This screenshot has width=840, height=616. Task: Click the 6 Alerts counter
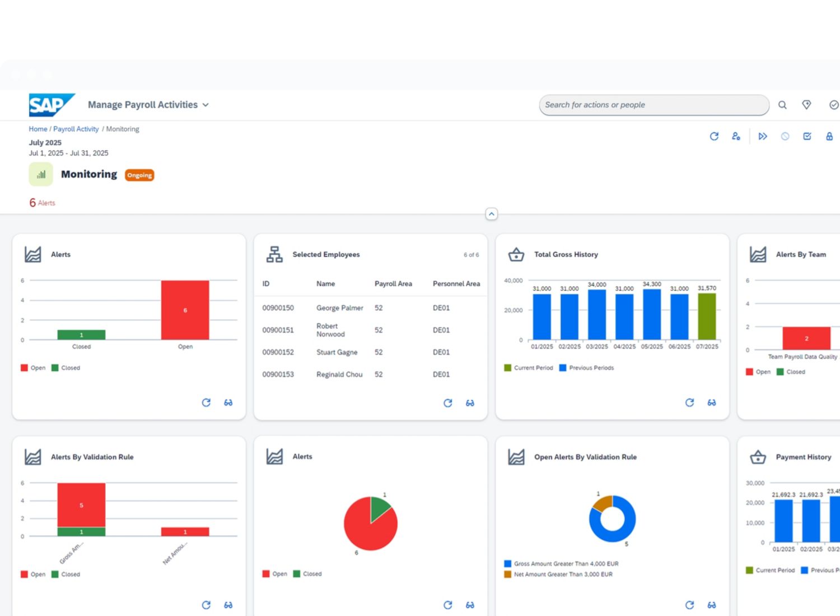tap(43, 203)
